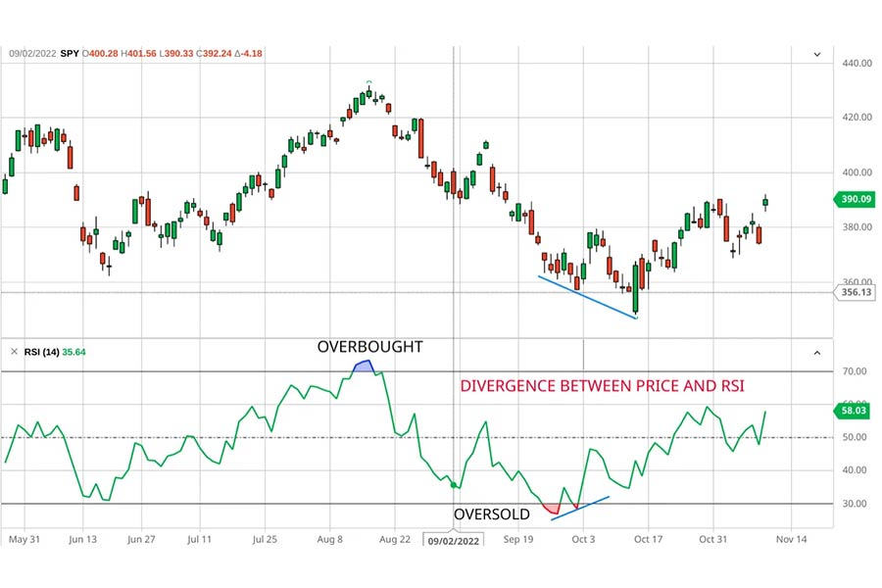This screenshot has height=588, width=882.
Task: Click the low price value 390.33
Action: tap(179, 54)
